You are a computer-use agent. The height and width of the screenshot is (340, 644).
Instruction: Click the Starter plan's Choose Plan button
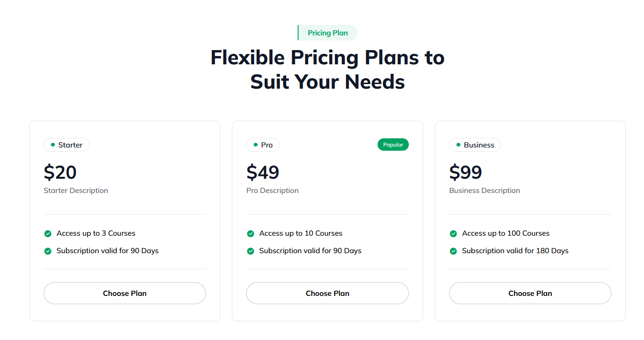(124, 293)
